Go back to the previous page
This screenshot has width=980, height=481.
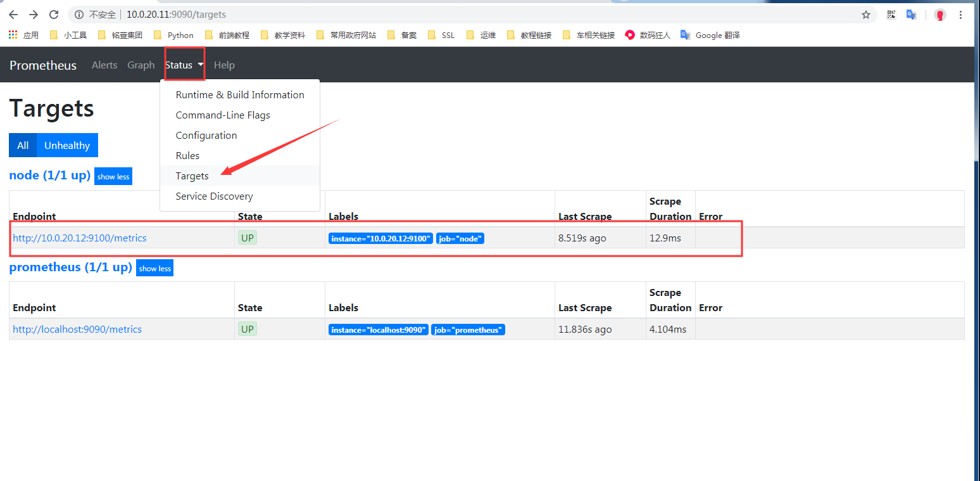click(13, 15)
